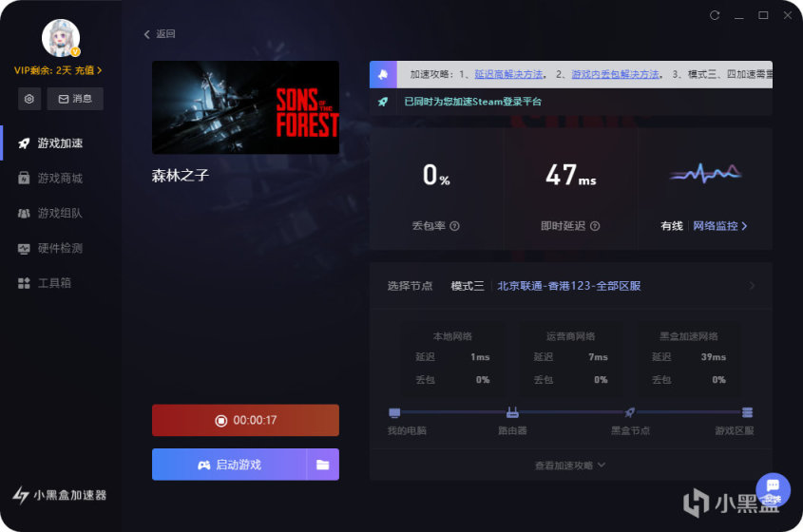Click 有线 connection type label

(672, 226)
